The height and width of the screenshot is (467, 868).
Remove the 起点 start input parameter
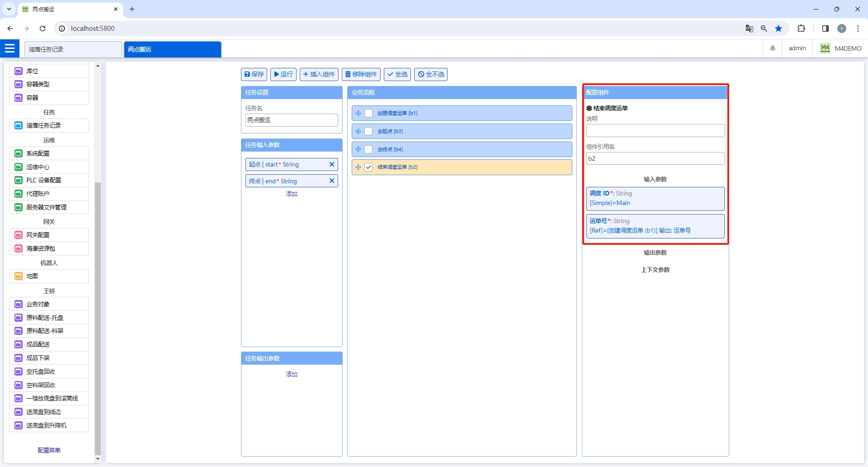(x=332, y=164)
